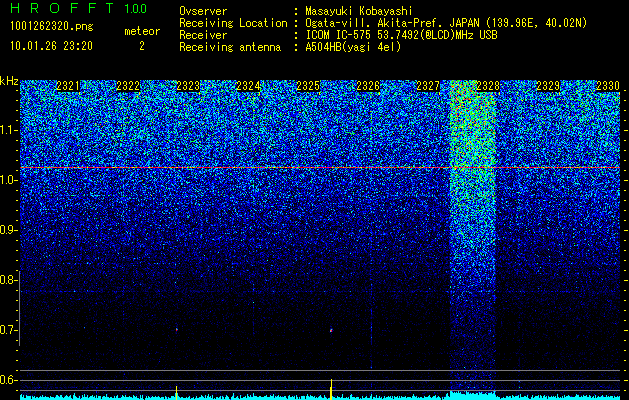Click the meteor label
Viewport: 629px width, 400px height.
tap(142, 31)
